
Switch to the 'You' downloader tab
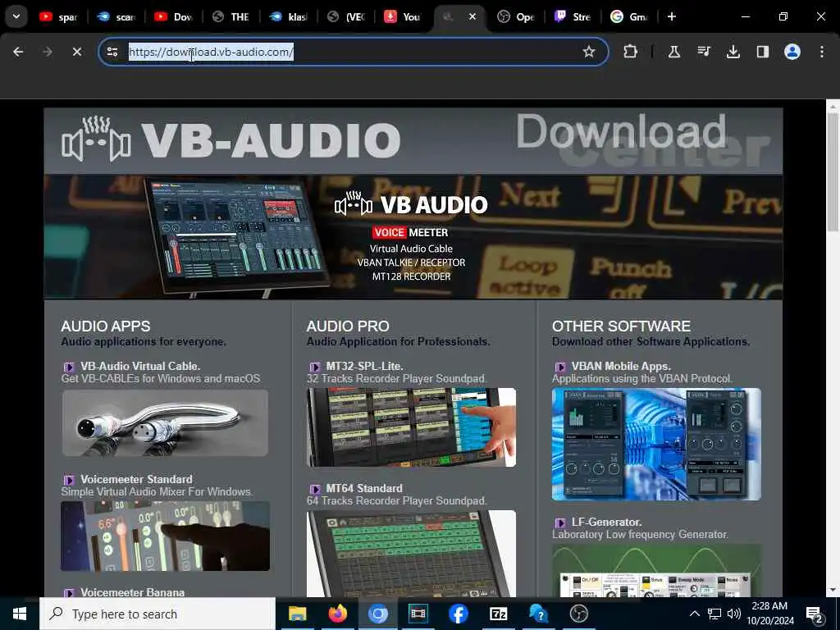click(403, 16)
